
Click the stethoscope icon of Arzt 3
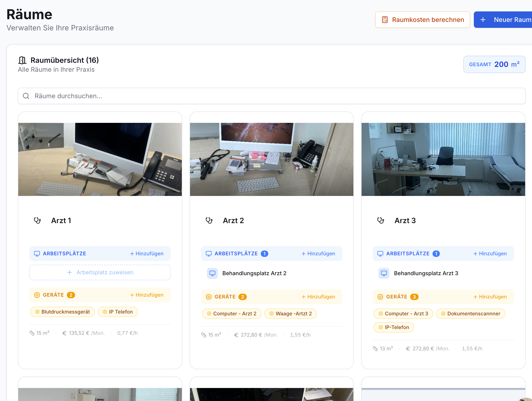coord(381,220)
